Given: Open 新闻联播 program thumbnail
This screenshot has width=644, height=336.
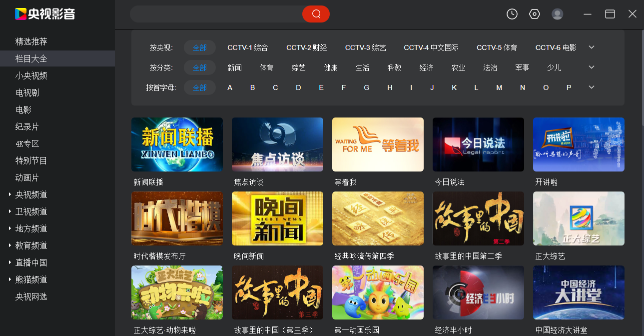Looking at the screenshot, I should (177, 144).
